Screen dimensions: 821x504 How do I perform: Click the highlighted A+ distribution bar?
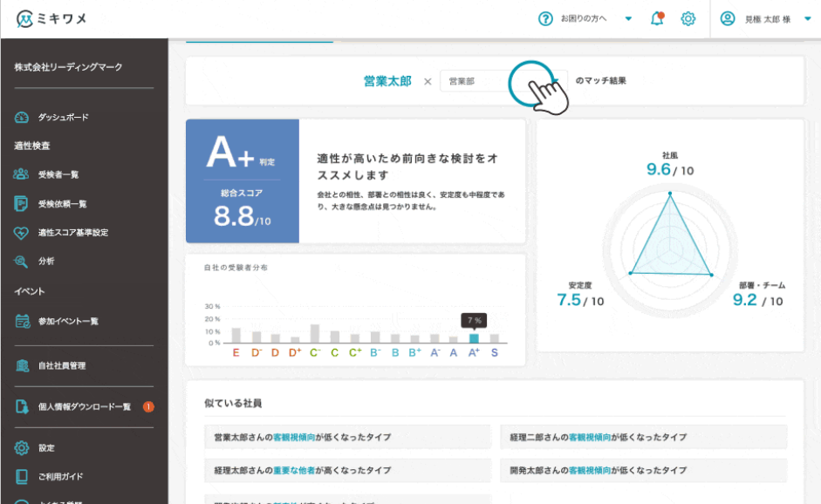[x=474, y=338]
